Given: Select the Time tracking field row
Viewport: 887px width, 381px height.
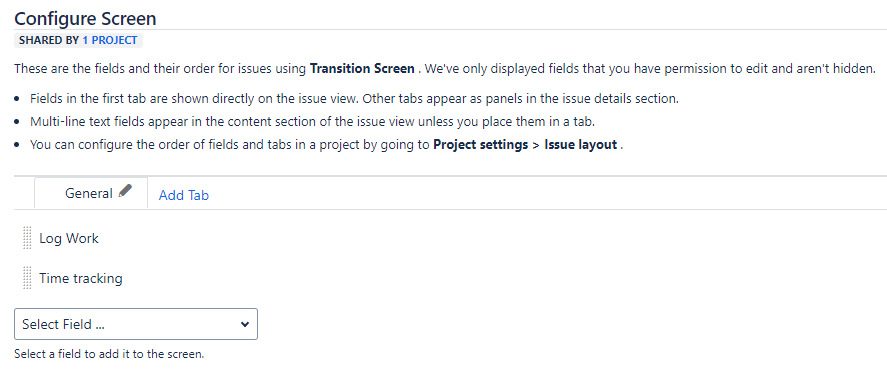Looking at the screenshot, I should point(450,279).
